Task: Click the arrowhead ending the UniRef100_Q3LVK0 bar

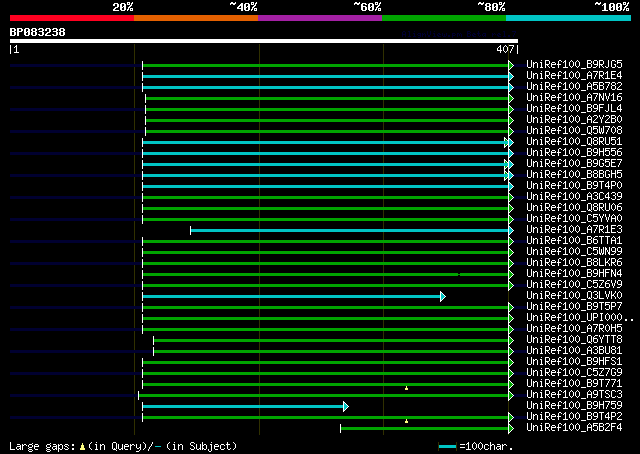Action: 442,296
